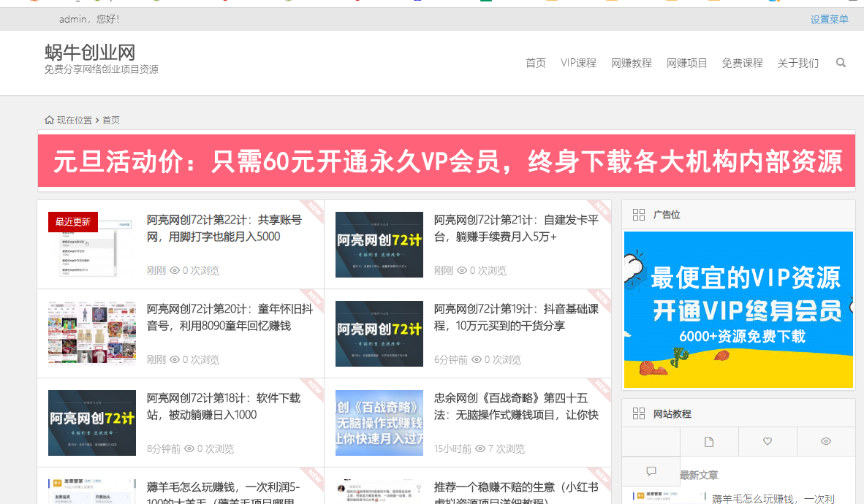Open the 首页 navigation menu item
The image size is (864, 504).
(x=535, y=63)
